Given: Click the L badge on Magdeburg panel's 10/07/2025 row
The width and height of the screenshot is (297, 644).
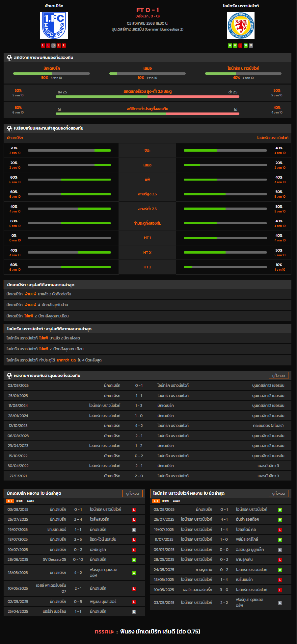Looking at the screenshot, I should [x=134, y=550].
